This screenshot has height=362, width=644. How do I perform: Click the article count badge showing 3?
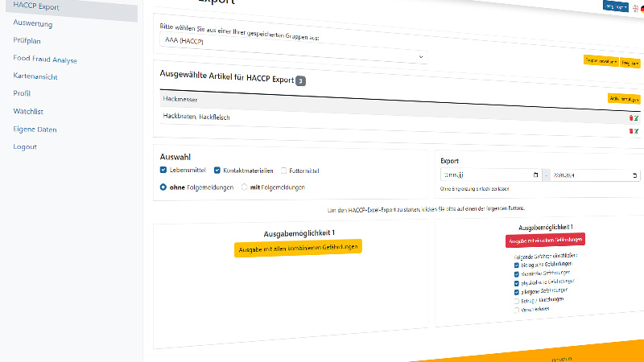pos(300,81)
